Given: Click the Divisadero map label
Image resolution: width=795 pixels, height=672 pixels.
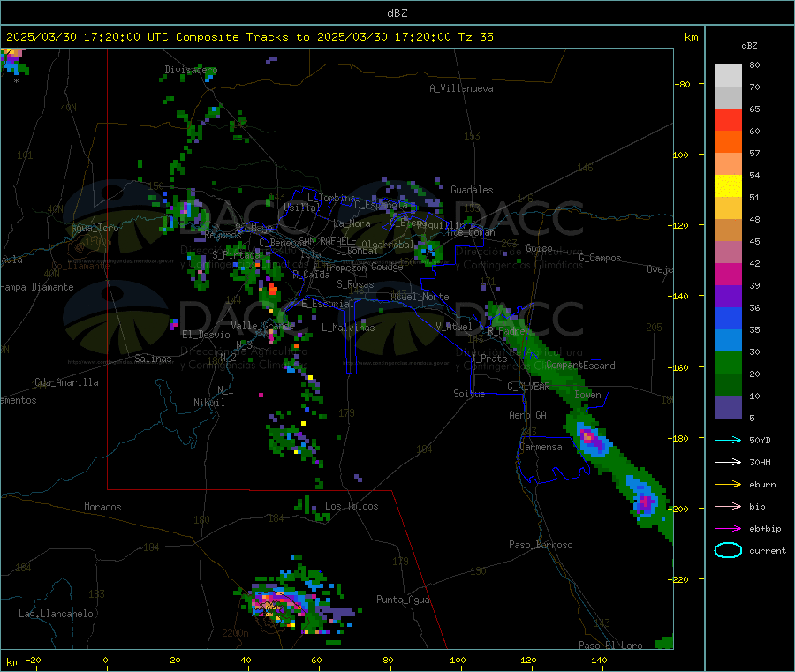Looking at the screenshot, I should pos(191,70).
